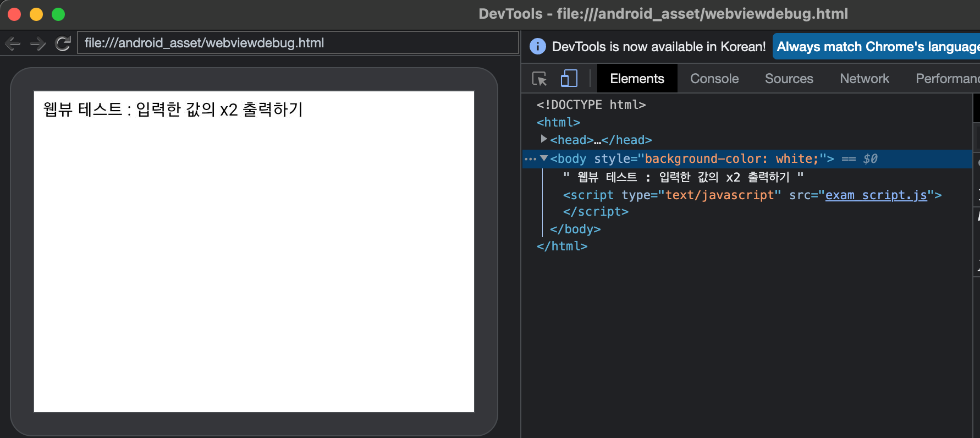Click the text/javascript type attribute value

pyautogui.click(x=720, y=195)
